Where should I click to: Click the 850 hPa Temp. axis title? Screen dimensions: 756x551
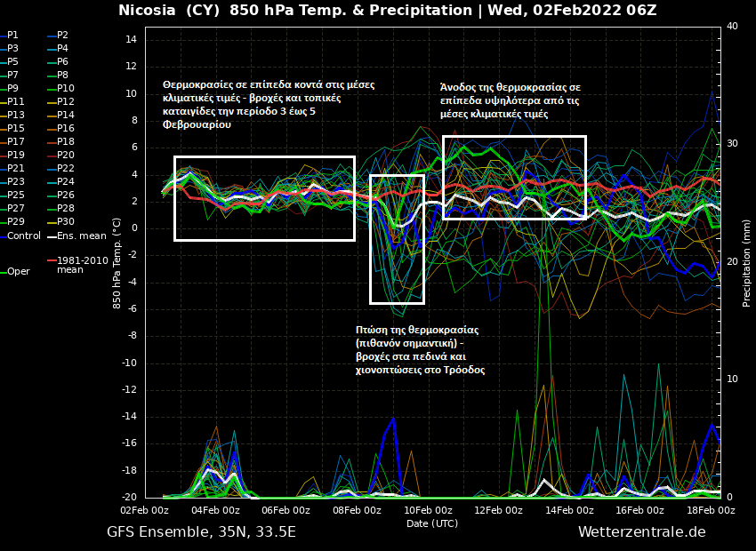[x=117, y=262]
